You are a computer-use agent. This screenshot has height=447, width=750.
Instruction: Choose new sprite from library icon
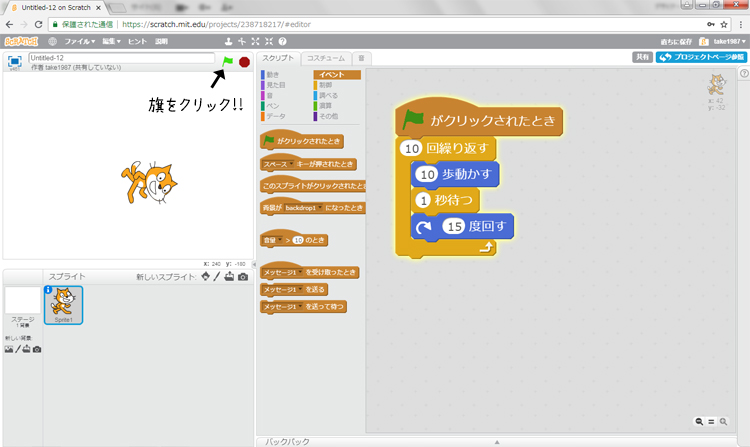point(206,276)
